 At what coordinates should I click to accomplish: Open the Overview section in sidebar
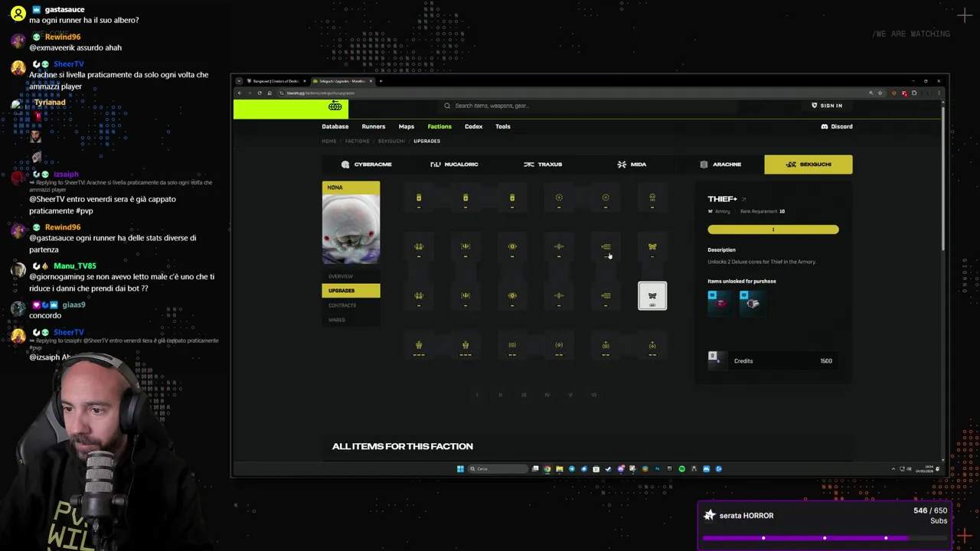351,276
